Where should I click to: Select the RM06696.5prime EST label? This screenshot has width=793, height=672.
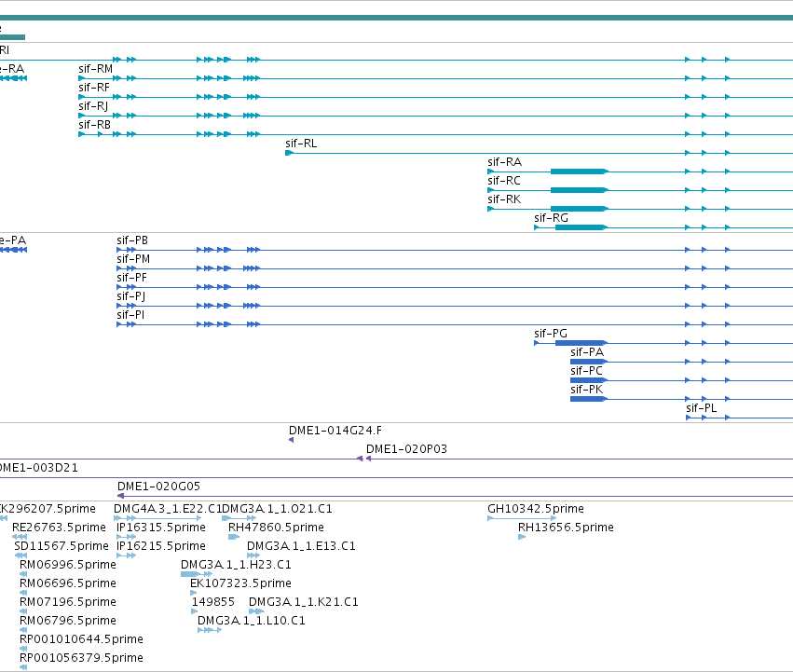[x=68, y=583]
